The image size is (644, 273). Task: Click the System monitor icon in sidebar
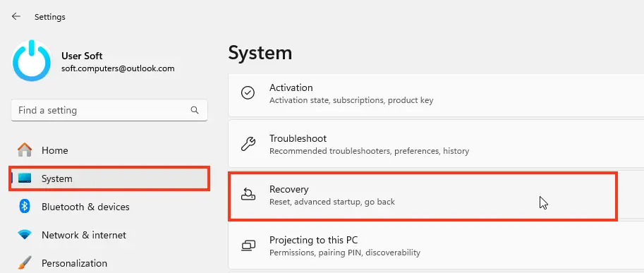(25, 178)
